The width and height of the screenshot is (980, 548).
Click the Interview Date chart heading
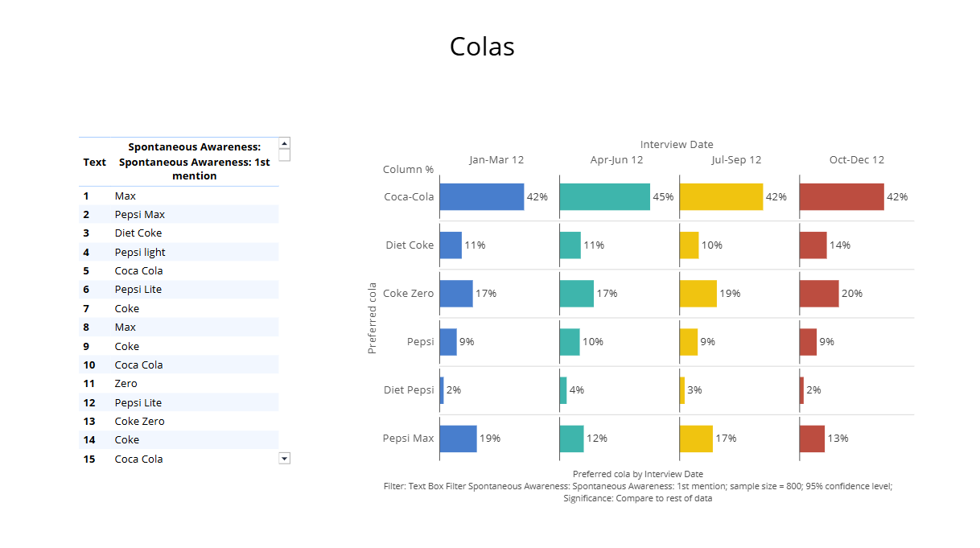(676, 145)
